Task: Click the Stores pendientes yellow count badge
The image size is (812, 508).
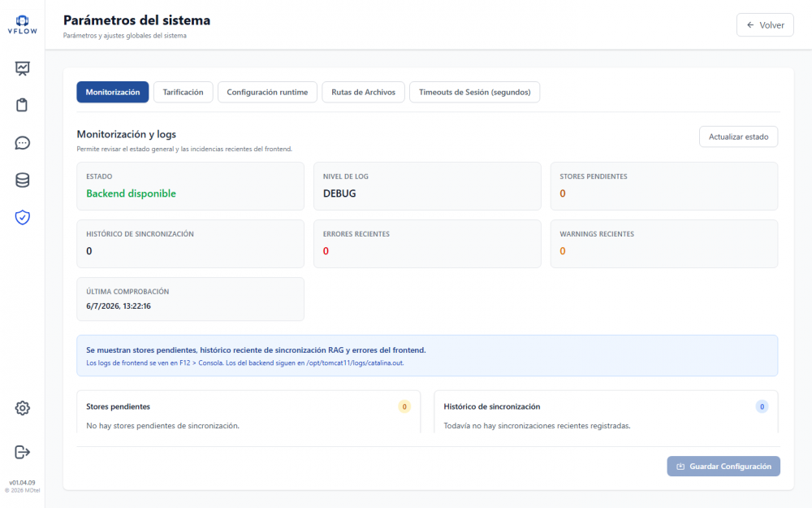Action: (x=404, y=406)
